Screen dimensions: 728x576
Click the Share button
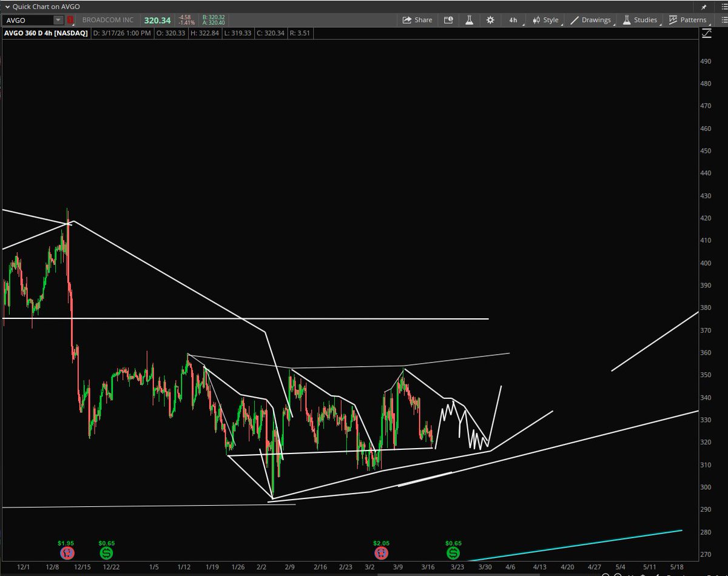(x=417, y=19)
